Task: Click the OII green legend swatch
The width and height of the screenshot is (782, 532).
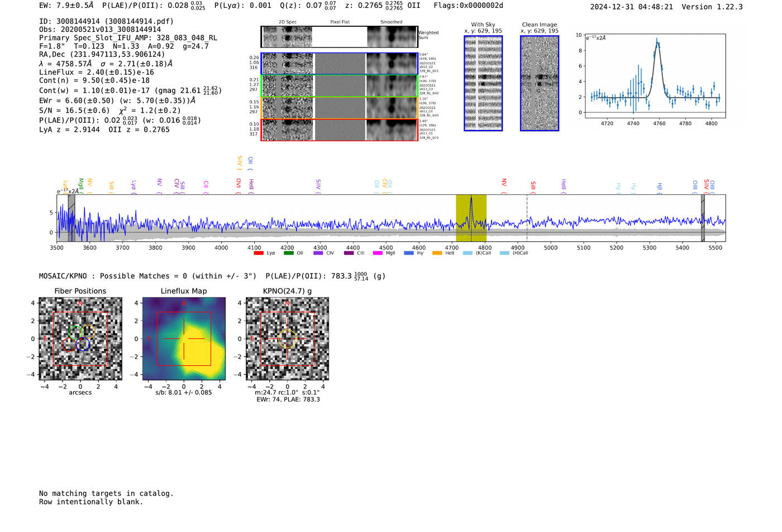Action: (x=289, y=253)
